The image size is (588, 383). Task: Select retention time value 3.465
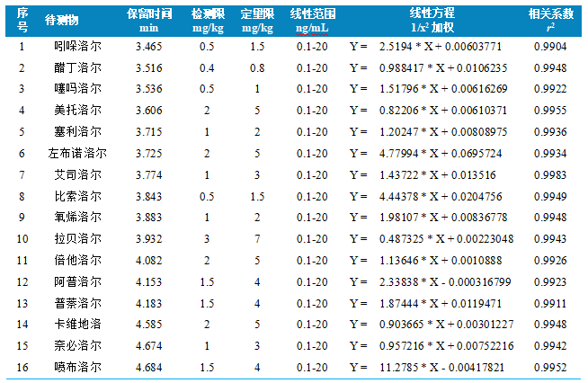coord(149,47)
